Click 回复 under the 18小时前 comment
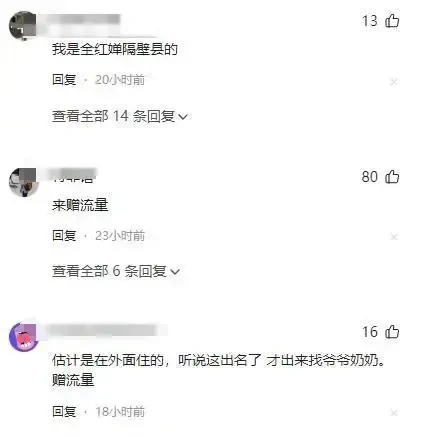423x436 pixels. point(64,412)
